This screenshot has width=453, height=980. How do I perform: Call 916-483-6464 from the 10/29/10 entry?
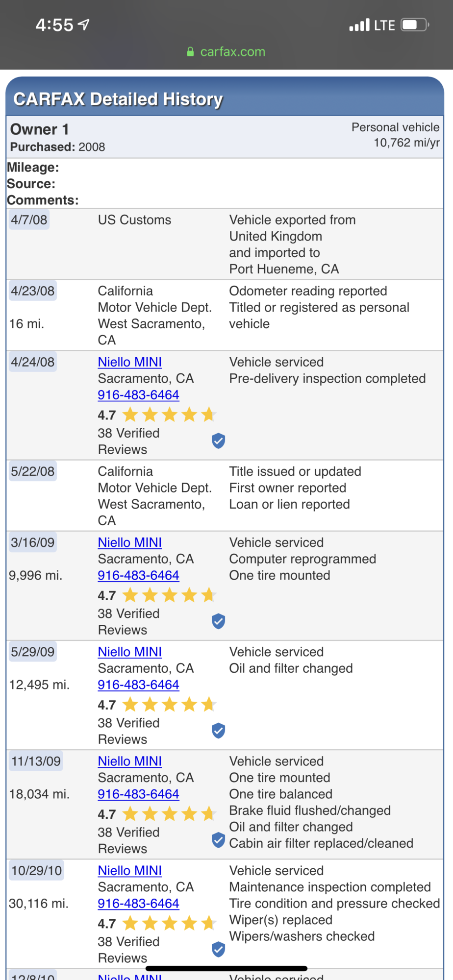[x=138, y=904]
